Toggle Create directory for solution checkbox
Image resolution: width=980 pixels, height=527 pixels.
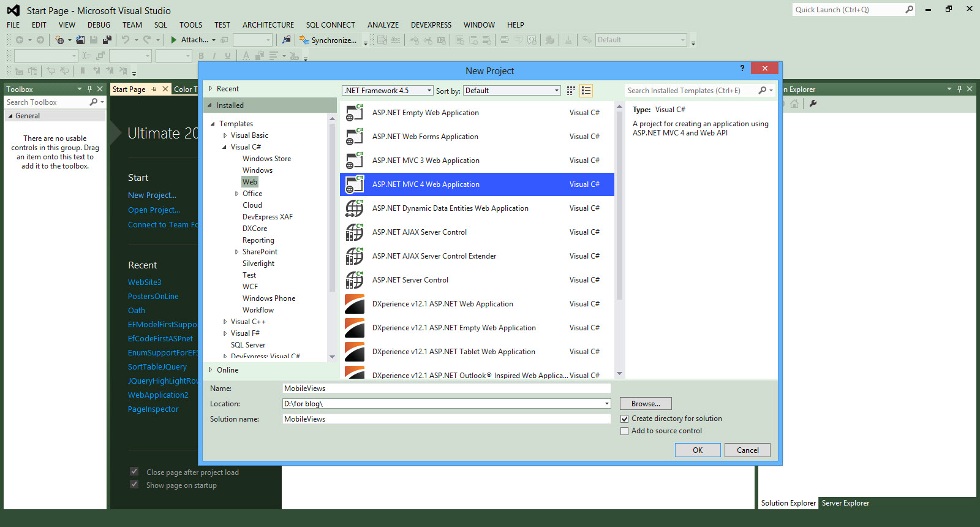pos(625,419)
